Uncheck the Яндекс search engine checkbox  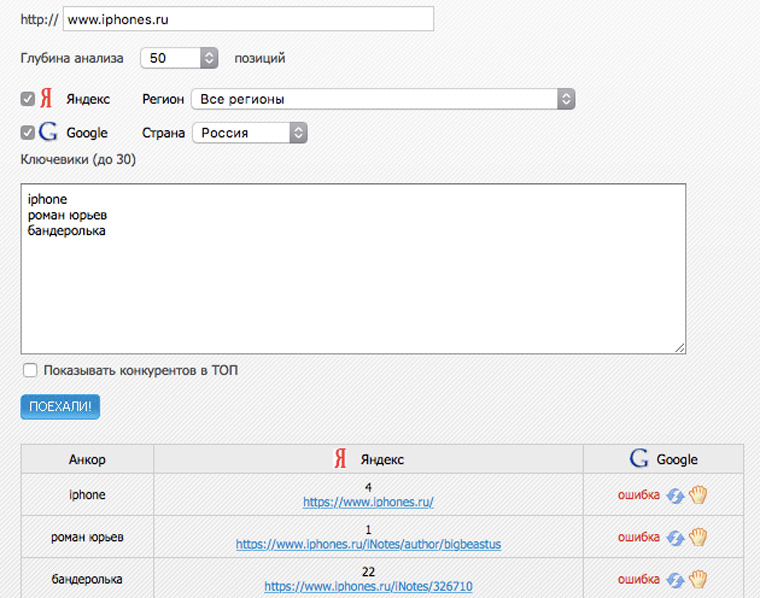pyautogui.click(x=28, y=99)
